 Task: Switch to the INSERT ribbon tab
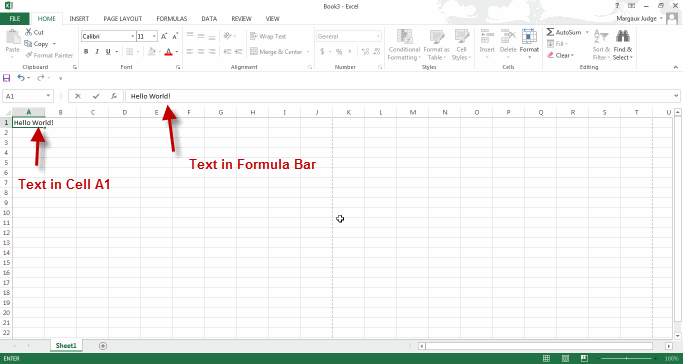pyautogui.click(x=79, y=19)
